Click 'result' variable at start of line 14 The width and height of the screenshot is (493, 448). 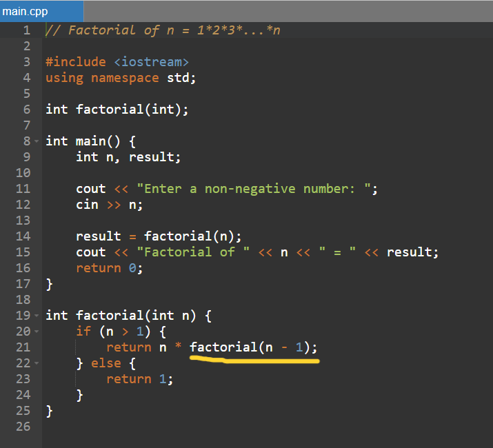click(99, 236)
